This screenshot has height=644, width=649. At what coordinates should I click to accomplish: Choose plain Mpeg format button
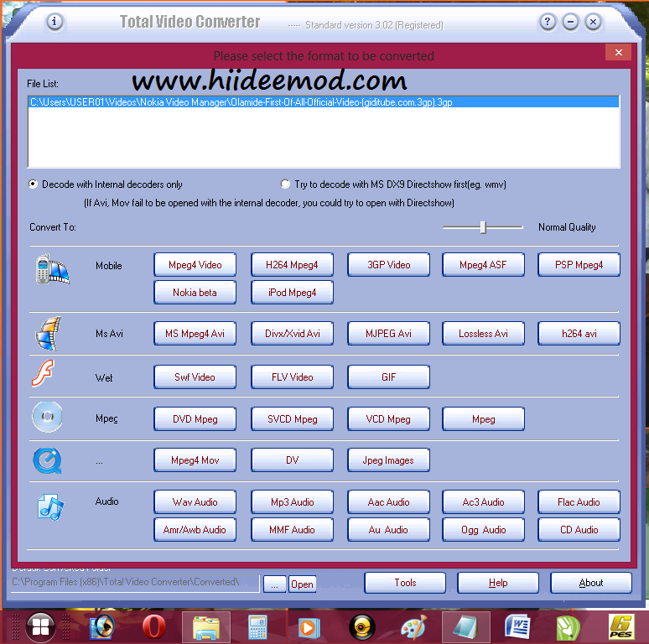(483, 419)
